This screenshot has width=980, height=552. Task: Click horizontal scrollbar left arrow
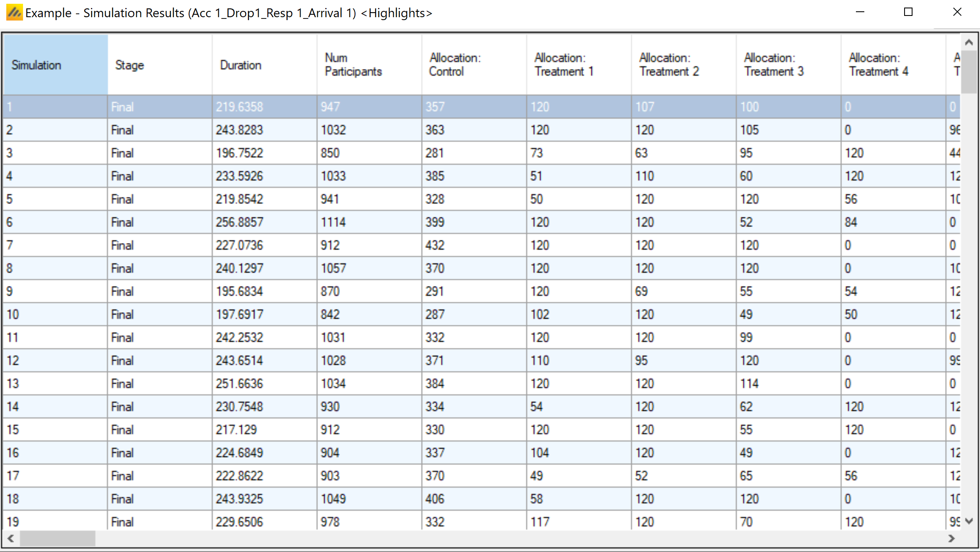(11, 539)
